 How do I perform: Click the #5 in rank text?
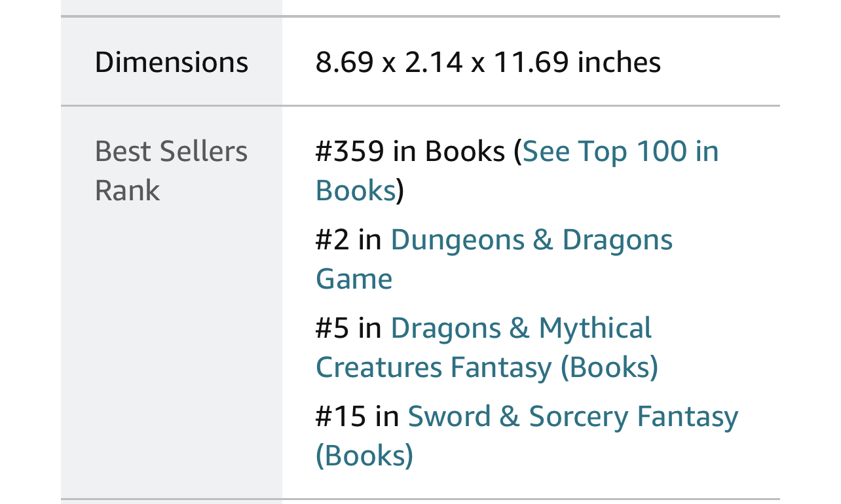348,328
